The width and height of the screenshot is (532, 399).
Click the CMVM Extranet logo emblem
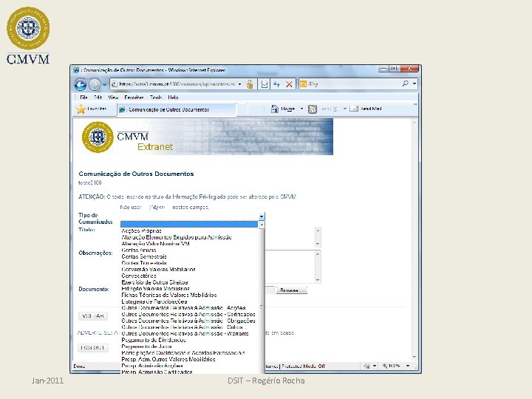click(x=98, y=137)
